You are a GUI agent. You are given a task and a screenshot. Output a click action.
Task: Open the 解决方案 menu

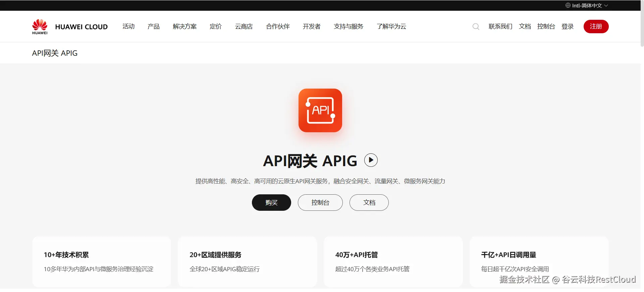185,27
